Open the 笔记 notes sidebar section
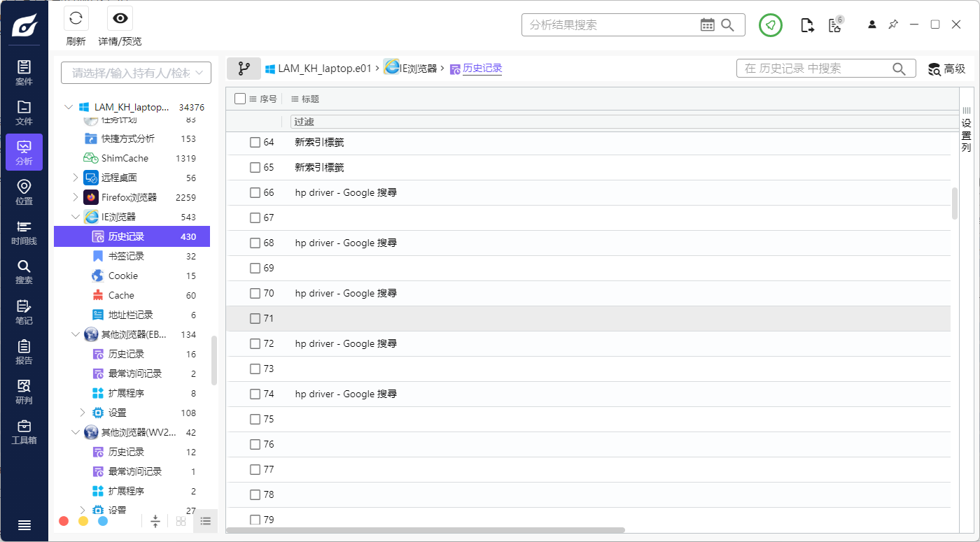This screenshot has height=542, width=980. (24, 312)
